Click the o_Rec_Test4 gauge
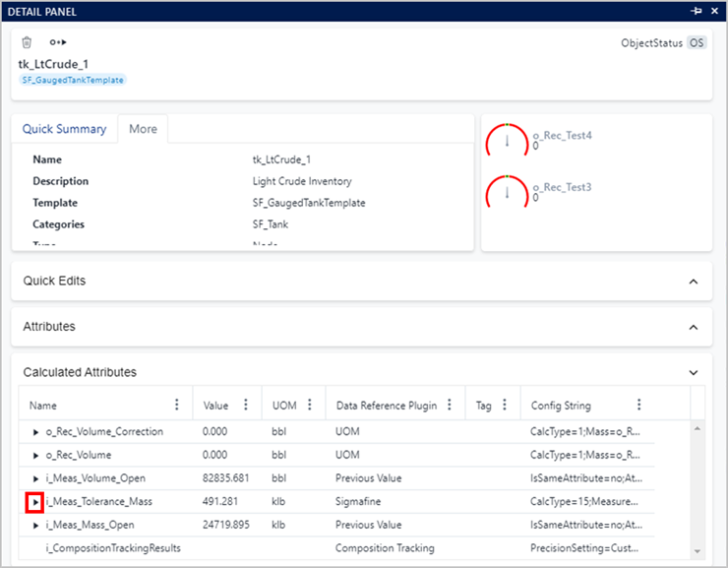The width and height of the screenshot is (728, 568). tap(508, 140)
